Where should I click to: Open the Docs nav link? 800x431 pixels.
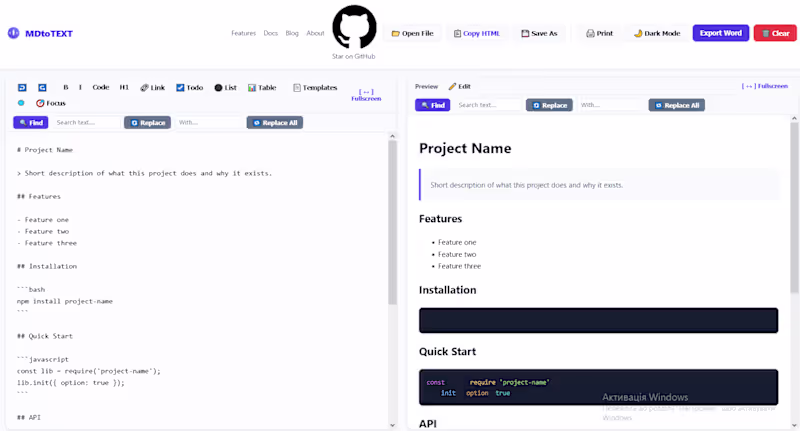coord(270,33)
